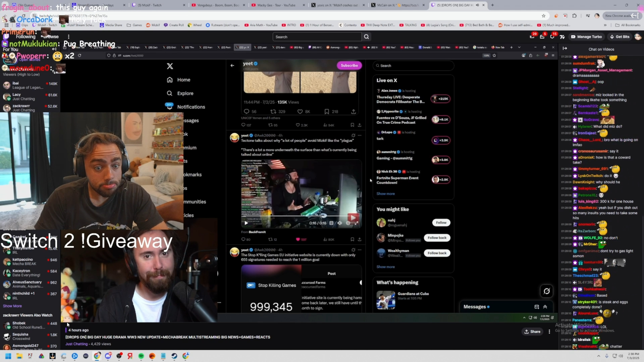Click Explore in X sidebar
Screen dimensions: 644x362
[x=180, y=93]
